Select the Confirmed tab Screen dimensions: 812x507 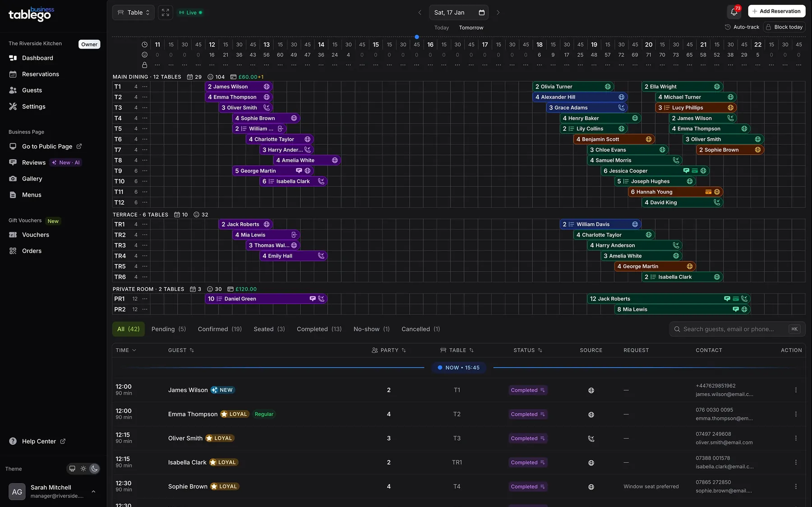220,329
